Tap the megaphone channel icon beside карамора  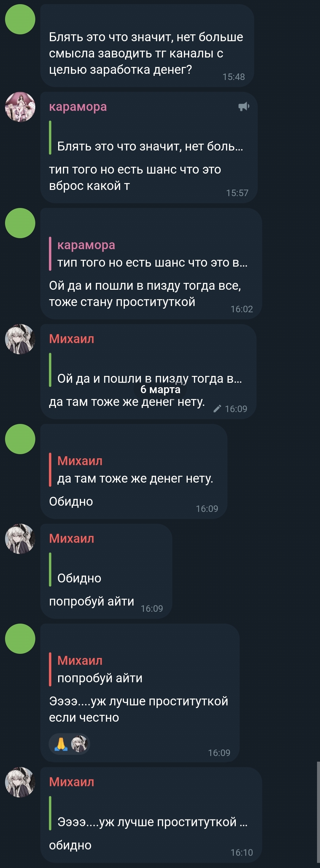(244, 107)
